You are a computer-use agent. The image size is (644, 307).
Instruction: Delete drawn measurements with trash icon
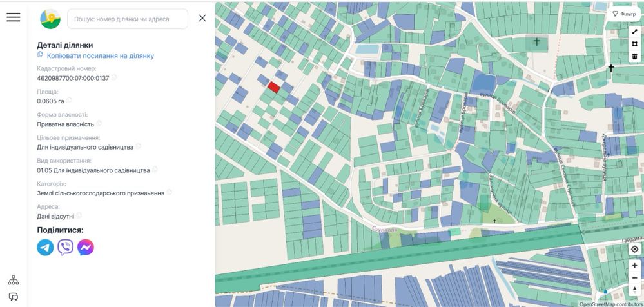(634, 56)
